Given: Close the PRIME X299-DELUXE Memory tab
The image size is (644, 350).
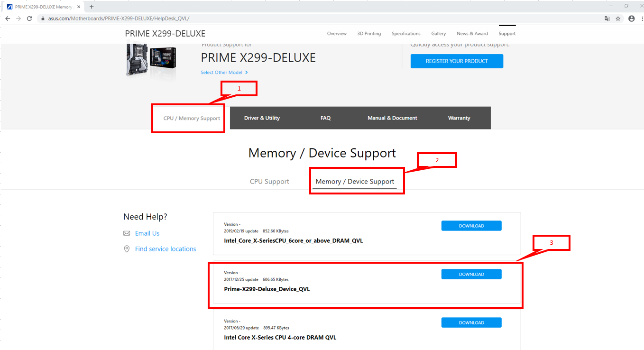Looking at the screenshot, I should point(79,7).
